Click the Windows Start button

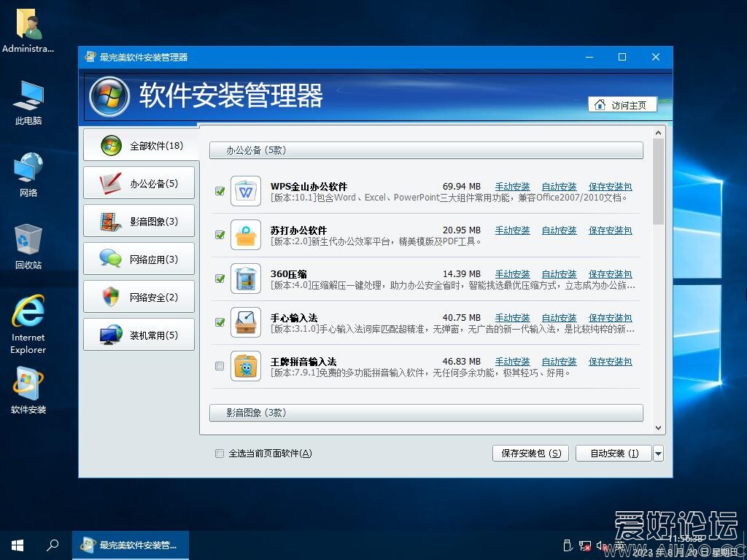click(18, 545)
